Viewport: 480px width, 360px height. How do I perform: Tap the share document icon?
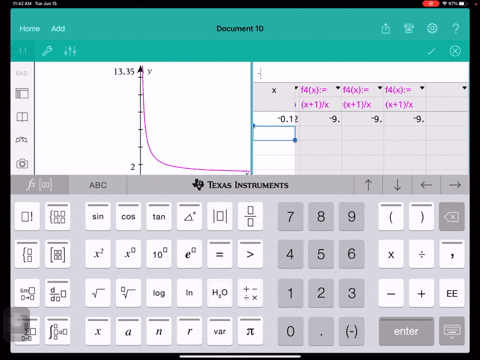coord(386,29)
